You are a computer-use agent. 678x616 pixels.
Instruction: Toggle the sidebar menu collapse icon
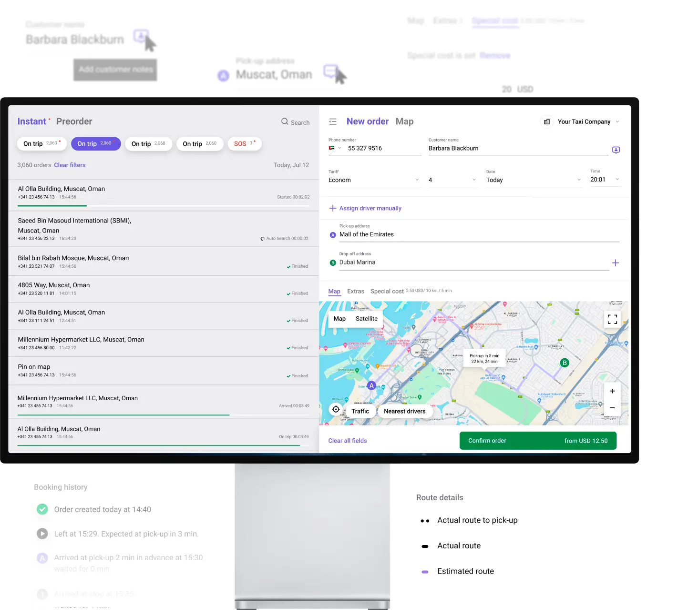[333, 122]
